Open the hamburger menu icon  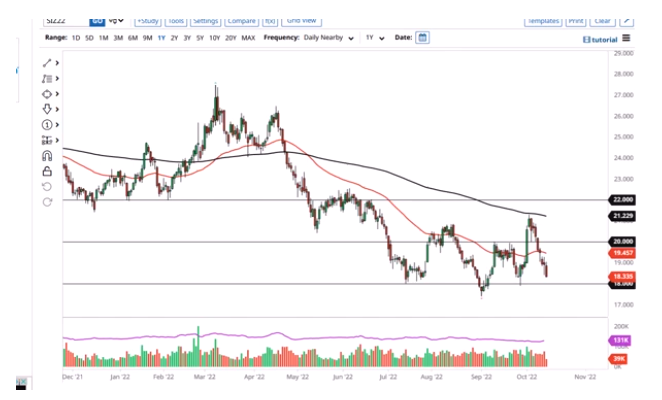coord(626,38)
